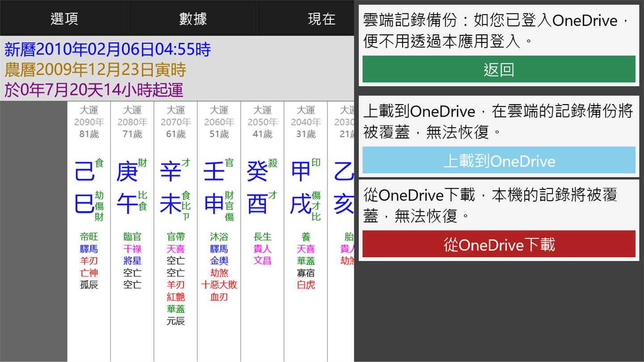The image size is (644, 362).
Task: Click the 亡神 star in red
Action: click(x=89, y=273)
